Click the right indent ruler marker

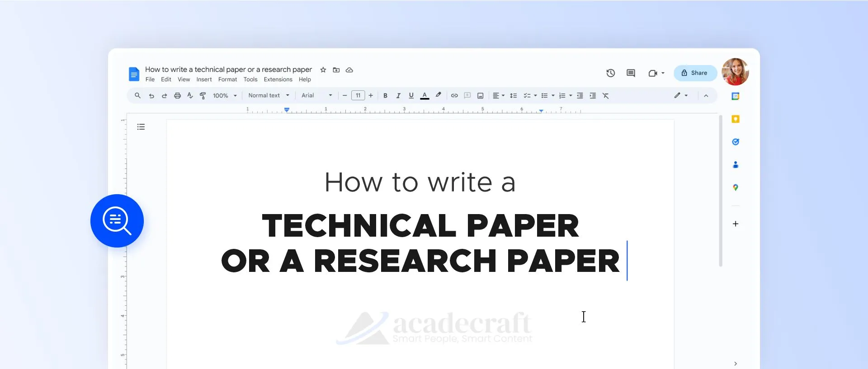(541, 111)
